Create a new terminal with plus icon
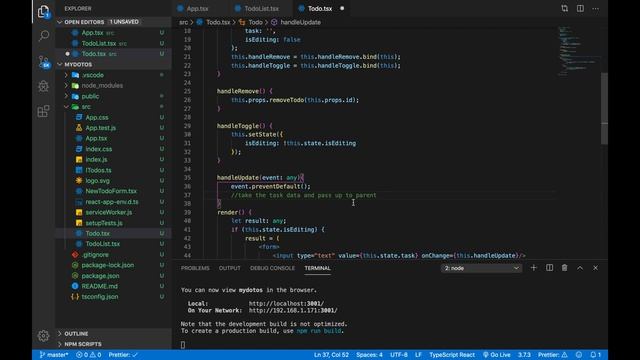640x360 pixels. coord(533,268)
